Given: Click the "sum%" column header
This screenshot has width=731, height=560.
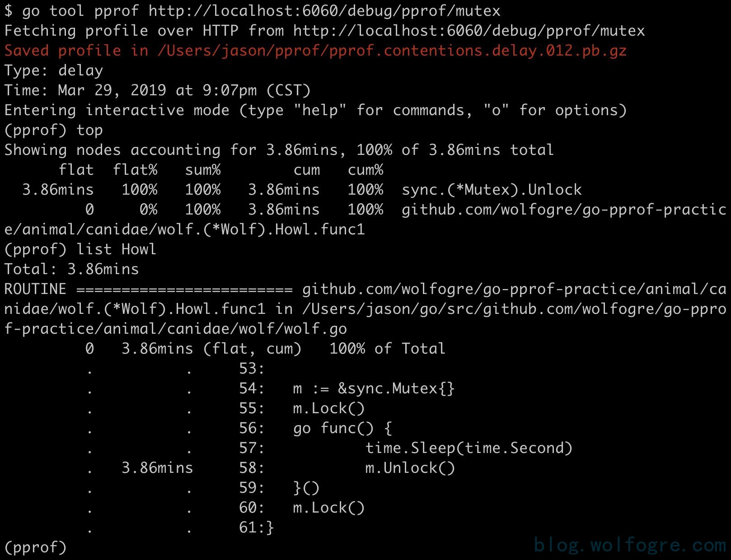Looking at the screenshot, I should pos(203,170).
